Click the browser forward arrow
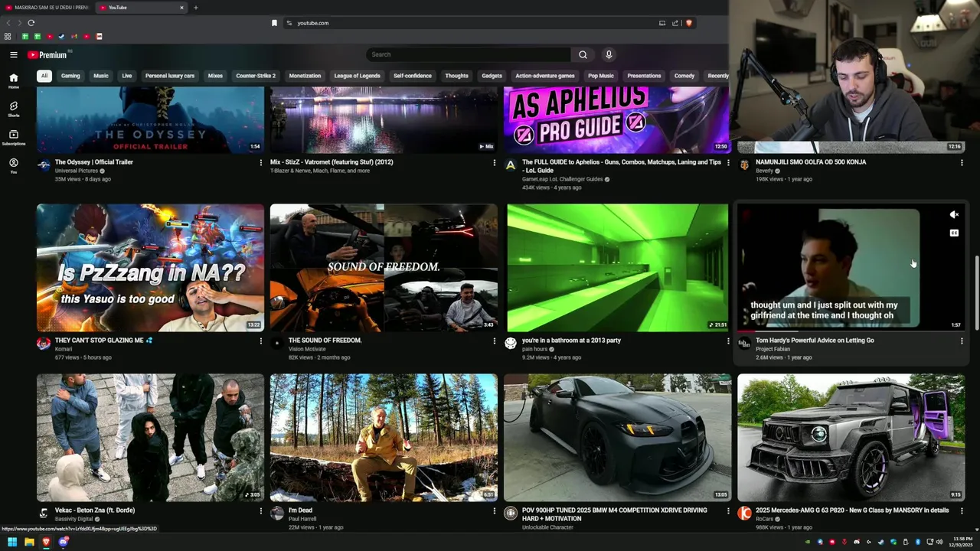980x551 pixels. (19, 23)
